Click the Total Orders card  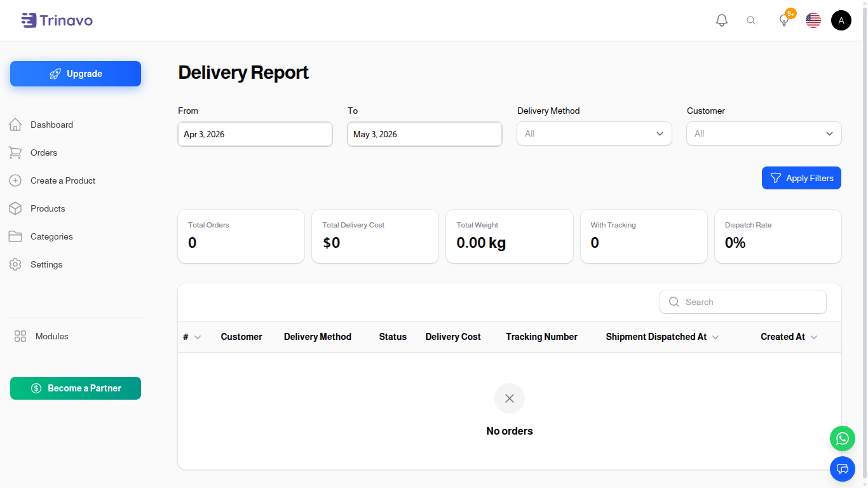pos(241,236)
